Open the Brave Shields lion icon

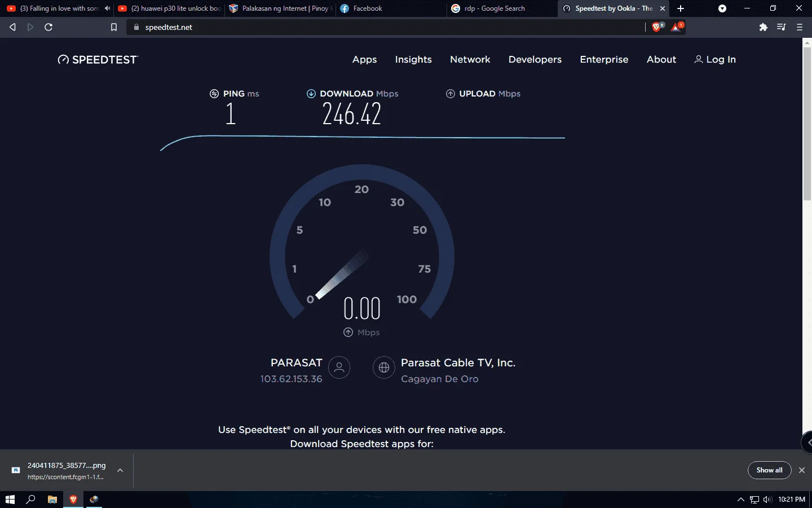(x=657, y=27)
